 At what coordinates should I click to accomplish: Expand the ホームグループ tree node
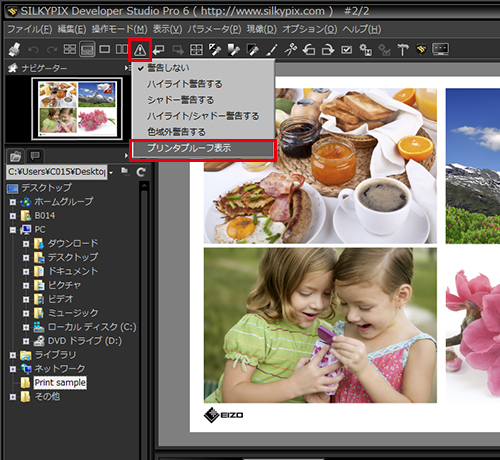tap(13, 202)
